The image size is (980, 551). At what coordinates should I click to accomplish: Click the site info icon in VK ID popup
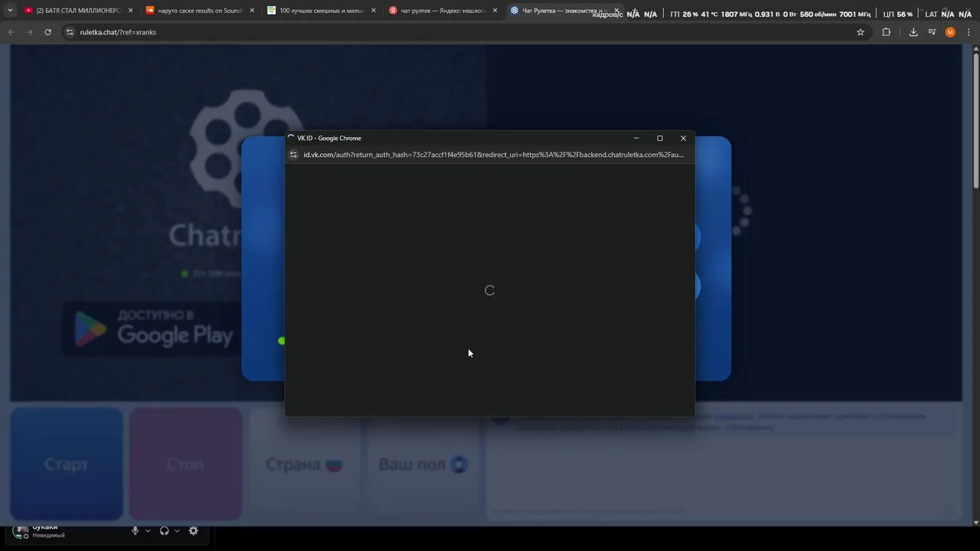click(x=293, y=155)
